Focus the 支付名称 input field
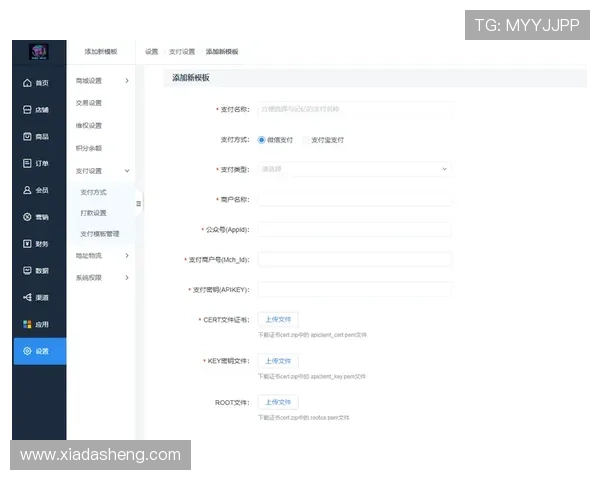 pyautogui.click(x=355, y=109)
